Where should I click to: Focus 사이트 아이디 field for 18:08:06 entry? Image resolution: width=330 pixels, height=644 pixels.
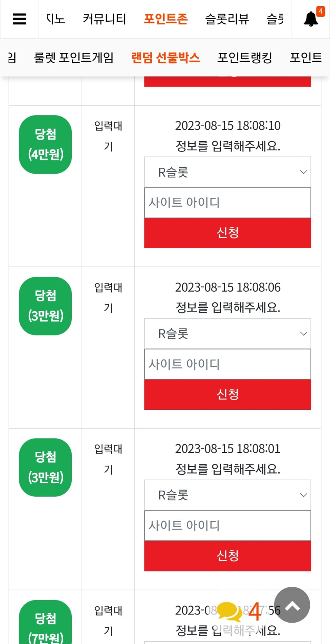pyautogui.click(x=228, y=364)
